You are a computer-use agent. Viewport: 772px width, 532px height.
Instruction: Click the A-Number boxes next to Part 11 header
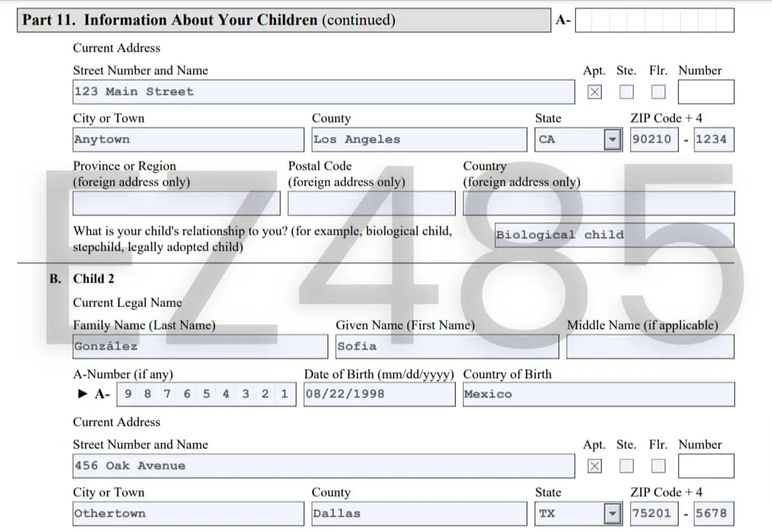pos(653,20)
